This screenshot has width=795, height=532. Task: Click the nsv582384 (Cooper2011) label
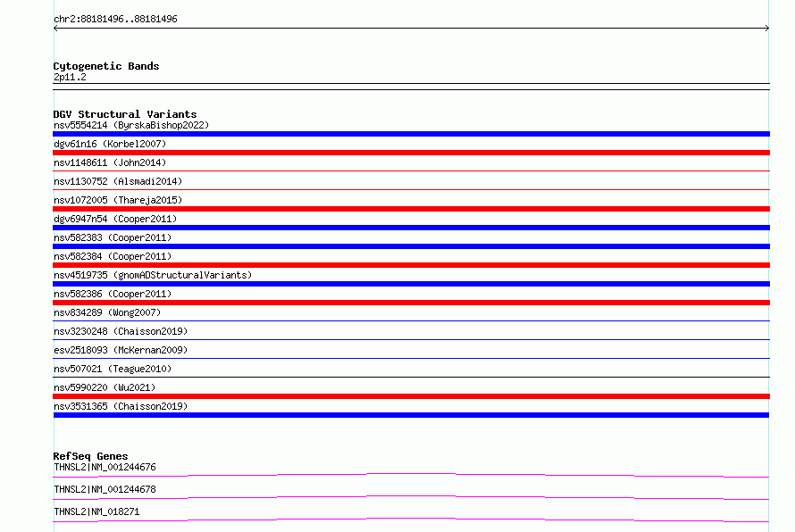[113, 256]
